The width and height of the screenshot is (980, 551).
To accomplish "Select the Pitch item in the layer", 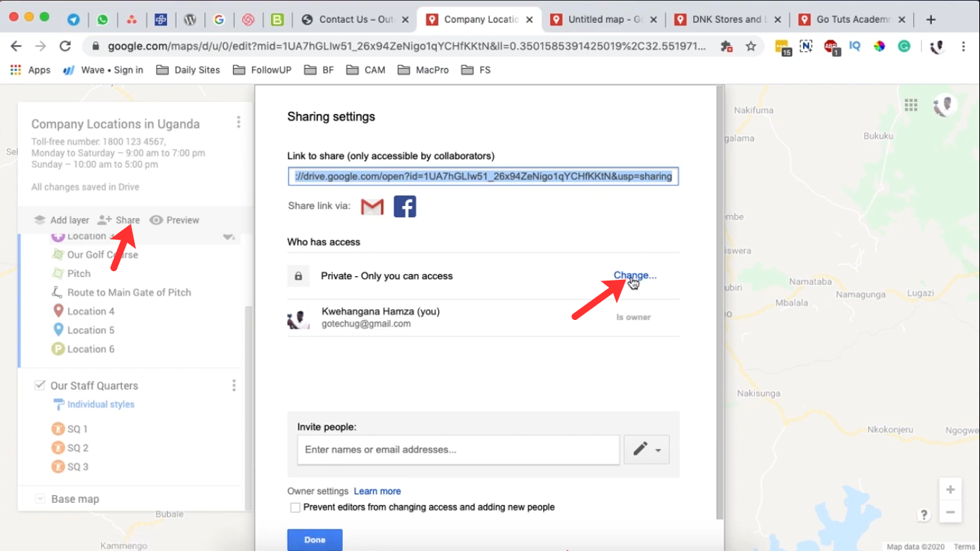I will (79, 273).
